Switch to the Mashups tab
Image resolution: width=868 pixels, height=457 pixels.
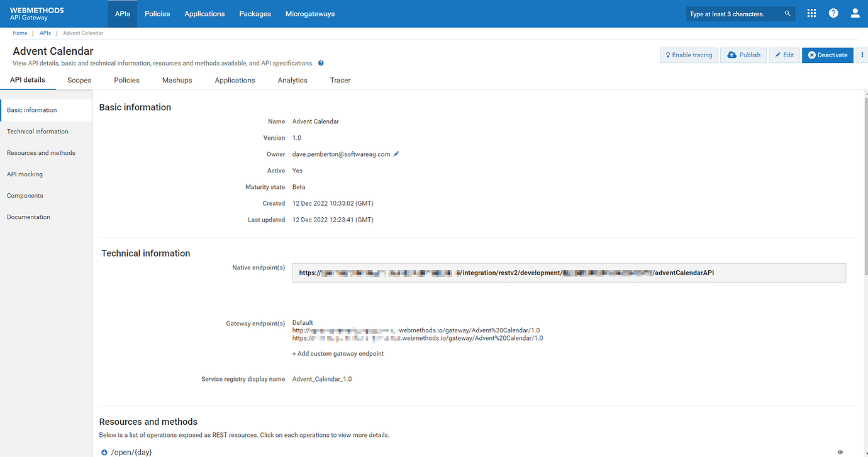pos(177,81)
